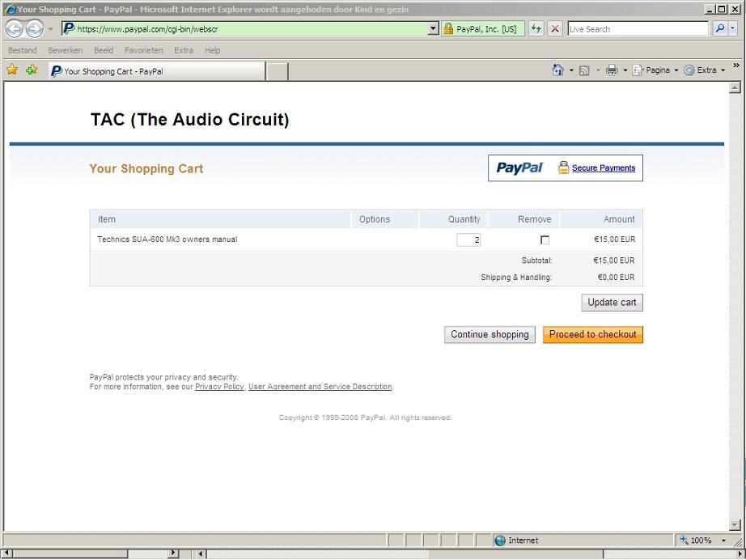The width and height of the screenshot is (746, 560).
Task: Expand the feeds dropdown arrow
Action: pos(598,70)
